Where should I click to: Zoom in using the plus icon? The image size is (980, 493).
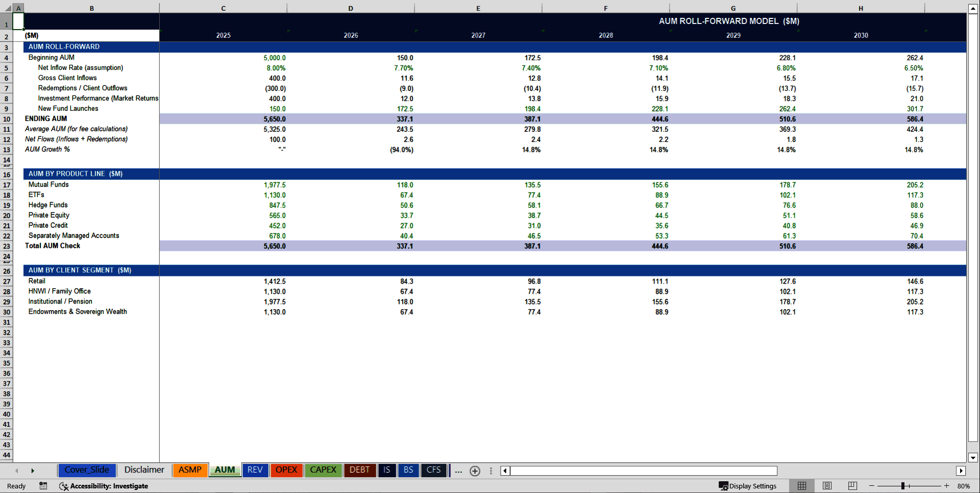pyautogui.click(x=947, y=486)
